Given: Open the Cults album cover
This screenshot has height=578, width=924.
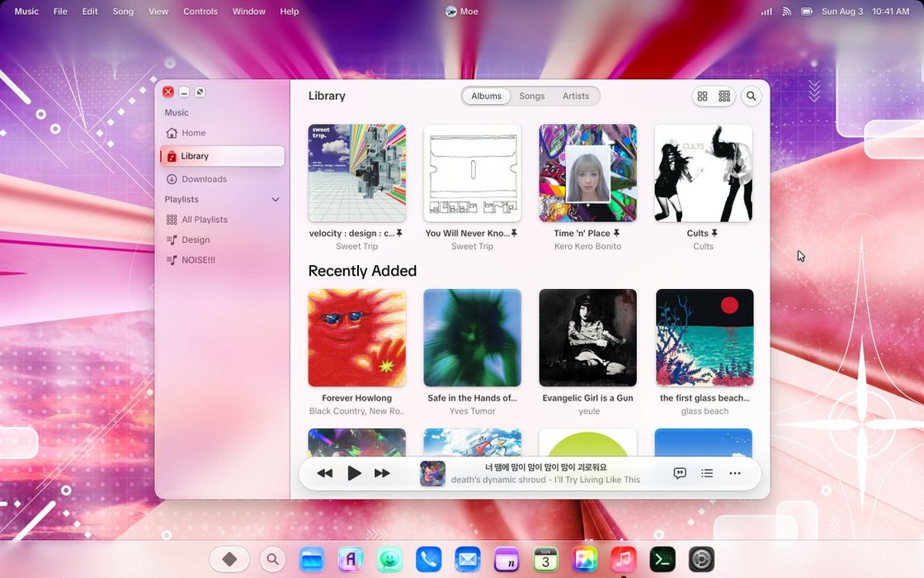Looking at the screenshot, I should coord(704,173).
